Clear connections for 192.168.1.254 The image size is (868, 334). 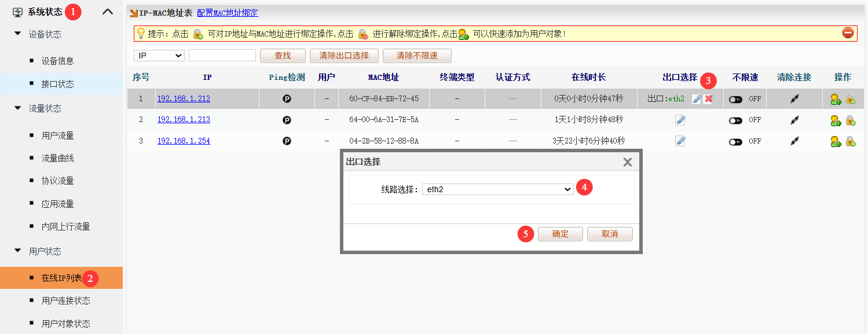[x=794, y=141]
